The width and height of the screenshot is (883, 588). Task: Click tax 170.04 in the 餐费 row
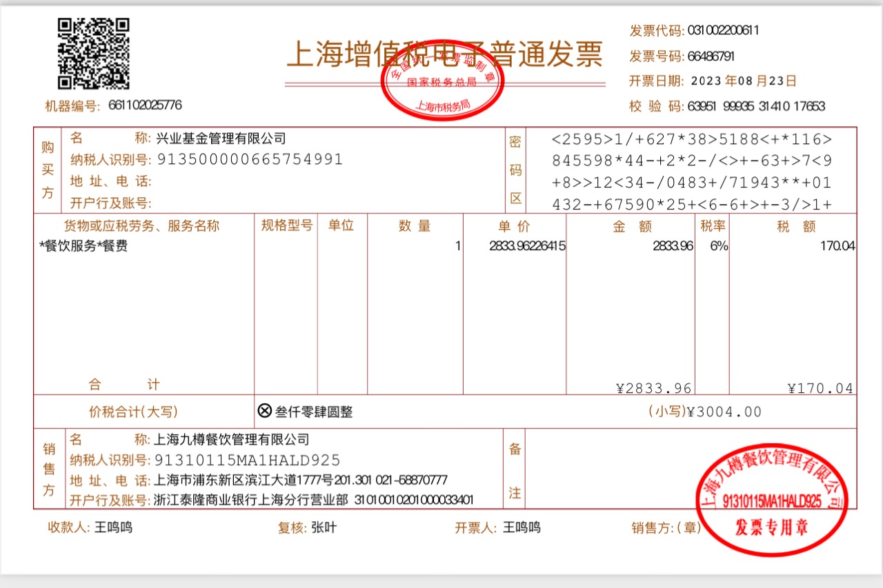coord(838,246)
